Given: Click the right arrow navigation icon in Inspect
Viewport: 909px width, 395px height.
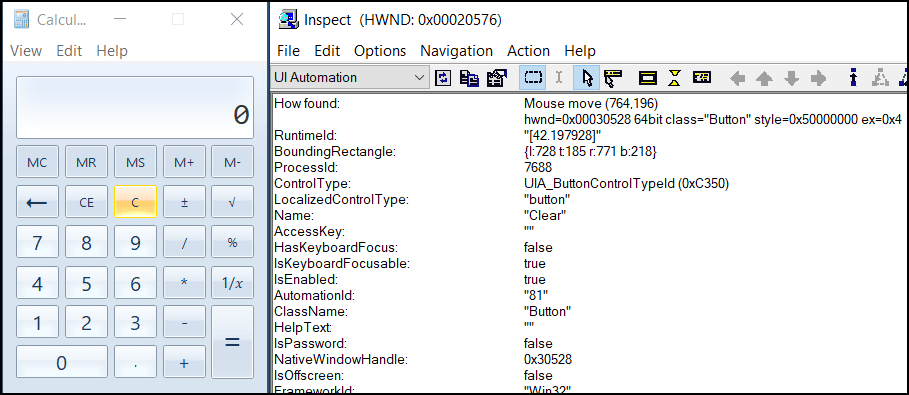Looking at the screenshot, I should pyautogui.click(x=818, y=78).
